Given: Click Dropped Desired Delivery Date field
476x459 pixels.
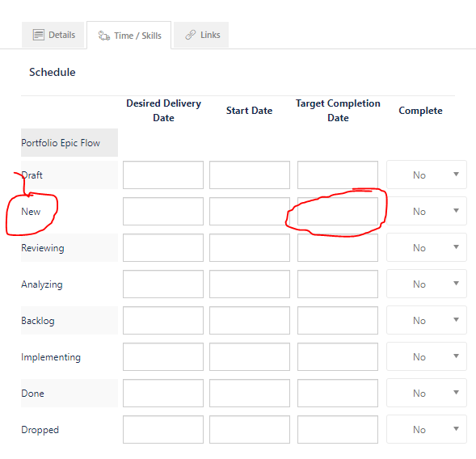Looking at the screenshot, I should coord(163,430).
